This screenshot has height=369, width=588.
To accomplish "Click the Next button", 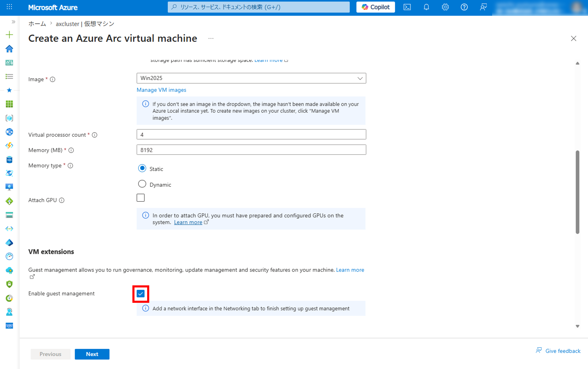I will coord(92,354).
